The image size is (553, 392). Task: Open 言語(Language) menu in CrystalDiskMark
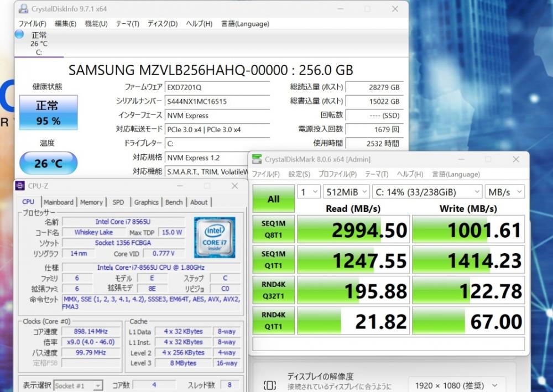pos(456,174)
